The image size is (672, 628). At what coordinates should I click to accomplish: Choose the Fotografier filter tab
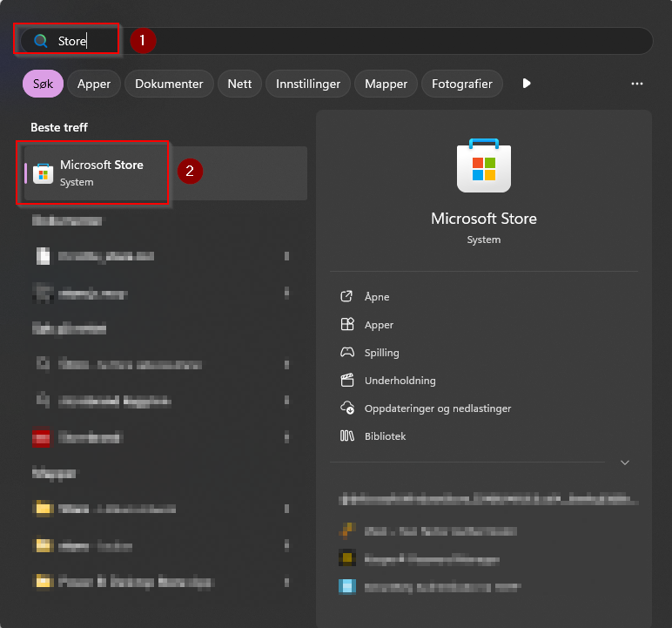pyautogui.click(x=462, y=84)
